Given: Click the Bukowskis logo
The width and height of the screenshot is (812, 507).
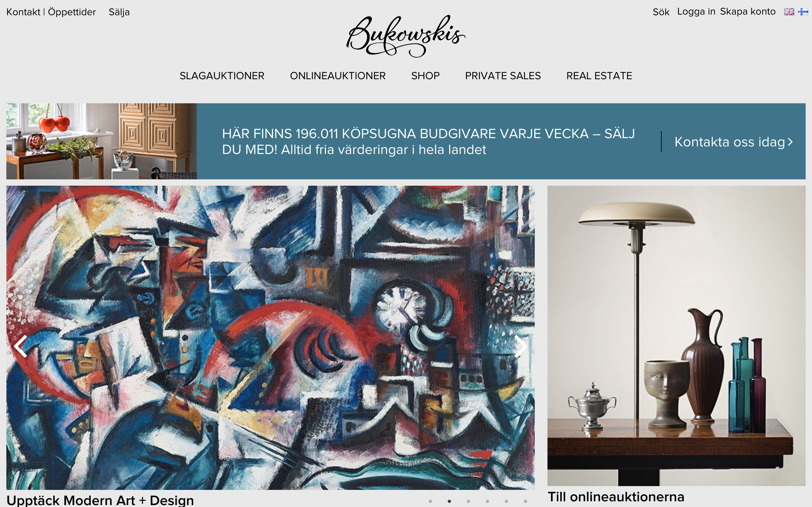Looking at the screenshot, I should coord(406,36).
